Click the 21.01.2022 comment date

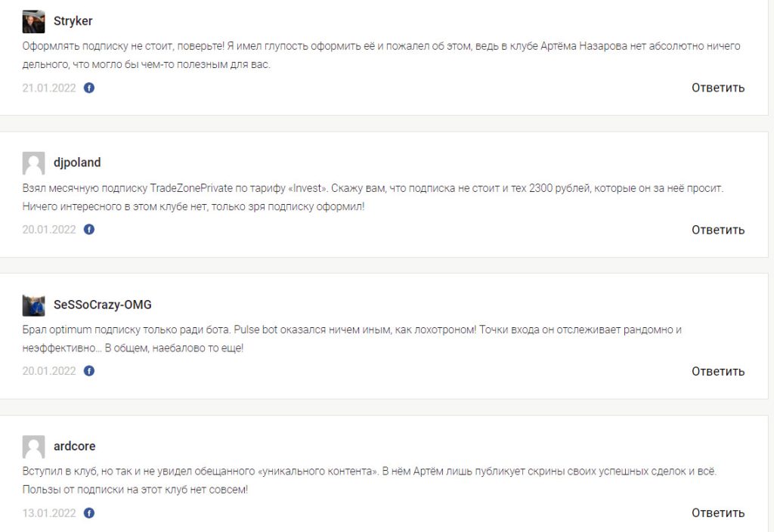point(49,88)
